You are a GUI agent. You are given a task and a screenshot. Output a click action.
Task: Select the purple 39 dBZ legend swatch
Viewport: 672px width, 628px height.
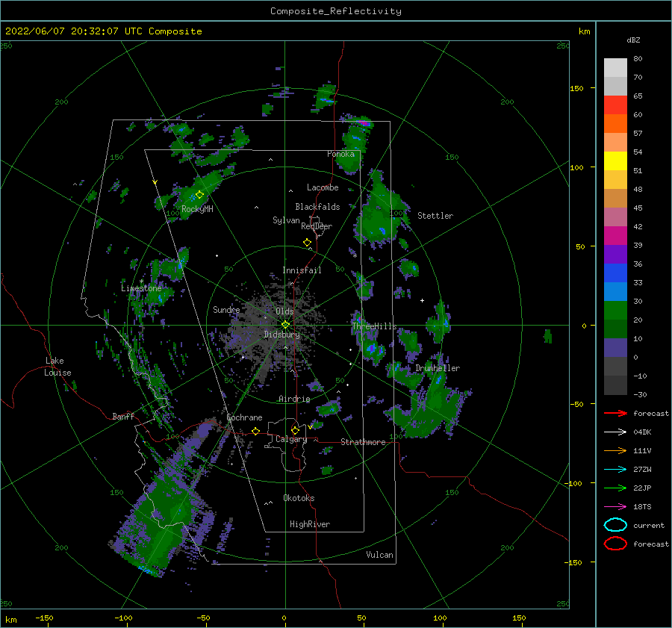pyautogui.click(x=615, y=254)
